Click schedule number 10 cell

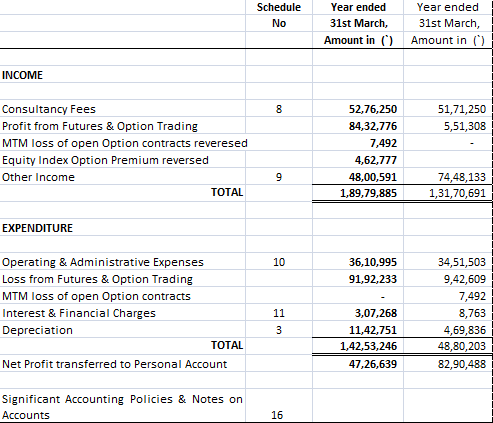pos(279,262)
